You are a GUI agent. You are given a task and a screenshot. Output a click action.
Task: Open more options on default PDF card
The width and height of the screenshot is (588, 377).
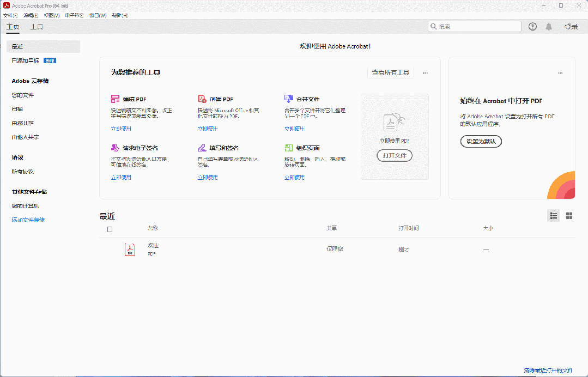point(560,73)
